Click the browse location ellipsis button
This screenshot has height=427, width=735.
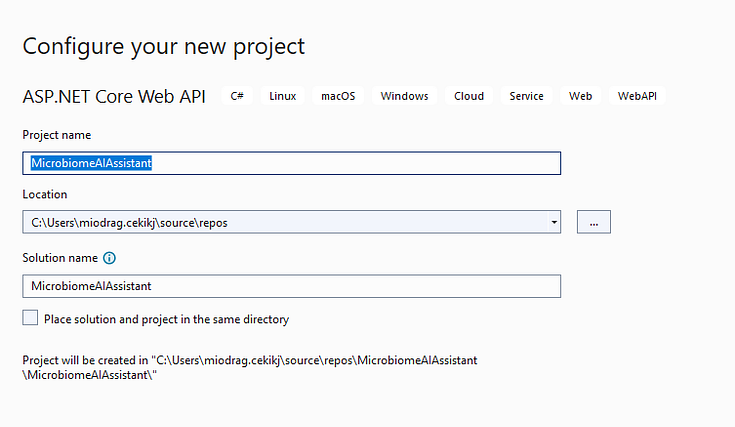593,222
